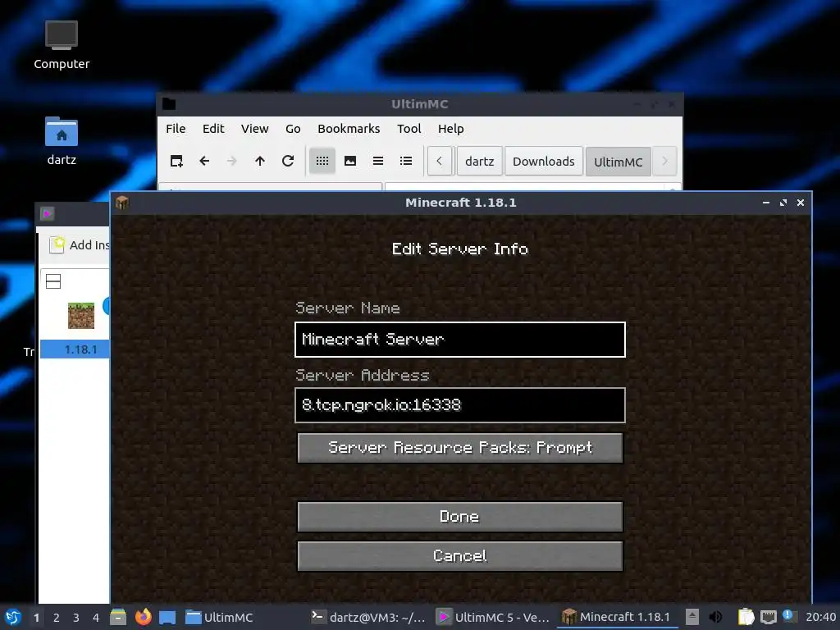This screenshot has width=840, height=630.
Task: Collapse the instance group in UltimMC launcher
Action: 53,281
